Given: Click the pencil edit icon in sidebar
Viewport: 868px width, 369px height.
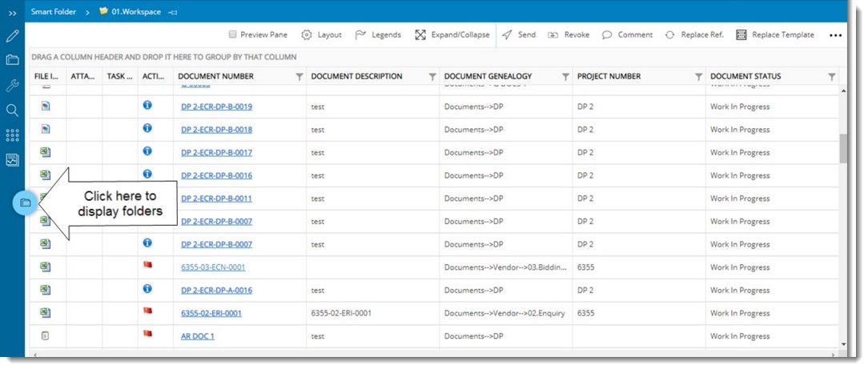Looking at the screenshot, I should coord(12,36).
